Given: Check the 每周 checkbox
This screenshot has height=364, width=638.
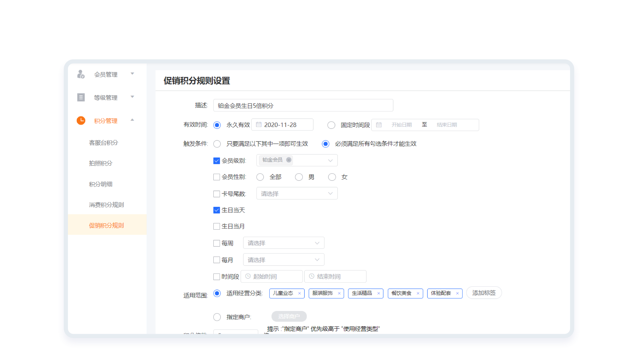Looking at the screenshot, I should click(217, 243).
